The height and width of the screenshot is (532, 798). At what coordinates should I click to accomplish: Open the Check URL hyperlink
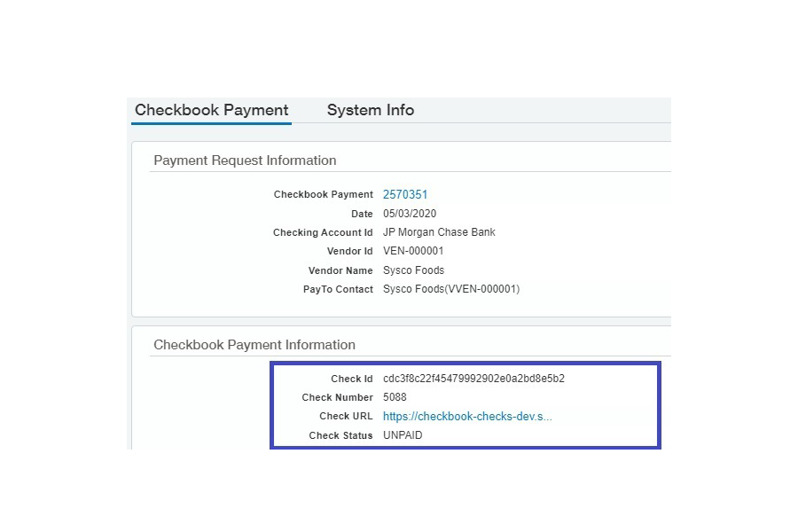click(x=467, y=416)
